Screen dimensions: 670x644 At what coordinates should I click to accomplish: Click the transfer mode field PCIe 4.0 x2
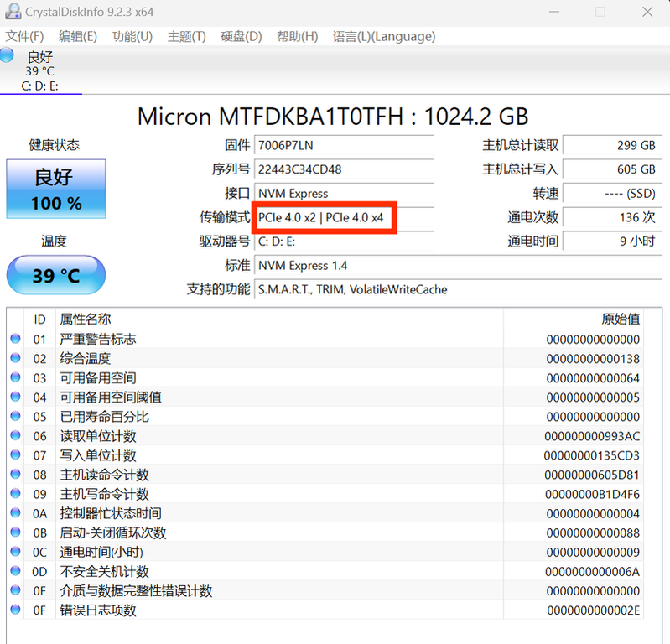tap(344, 217)
